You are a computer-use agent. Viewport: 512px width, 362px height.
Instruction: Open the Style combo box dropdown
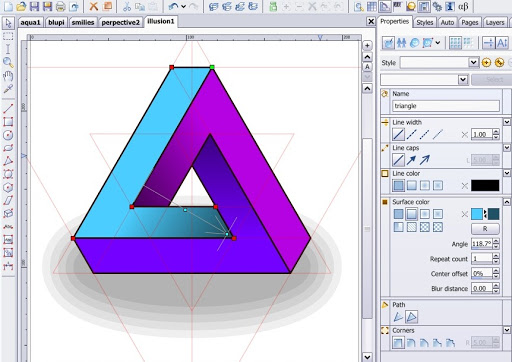(x=473, y=62)
